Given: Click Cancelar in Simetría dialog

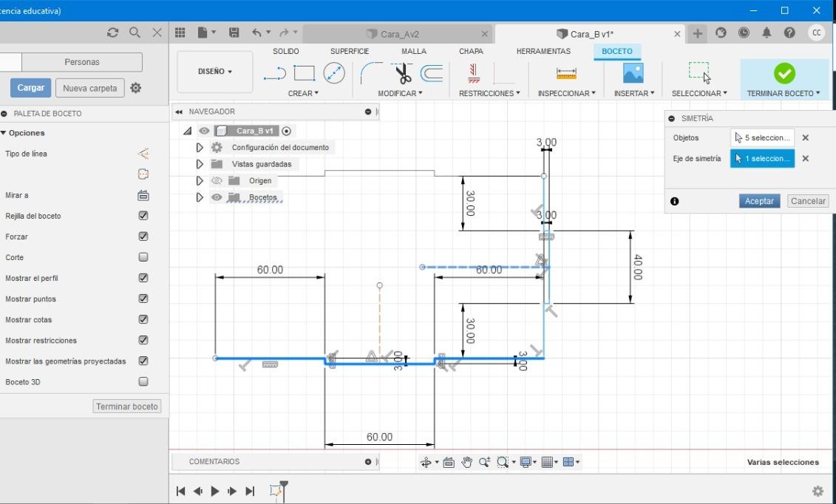Looking at the screenshot, I should tap(808, 201).
